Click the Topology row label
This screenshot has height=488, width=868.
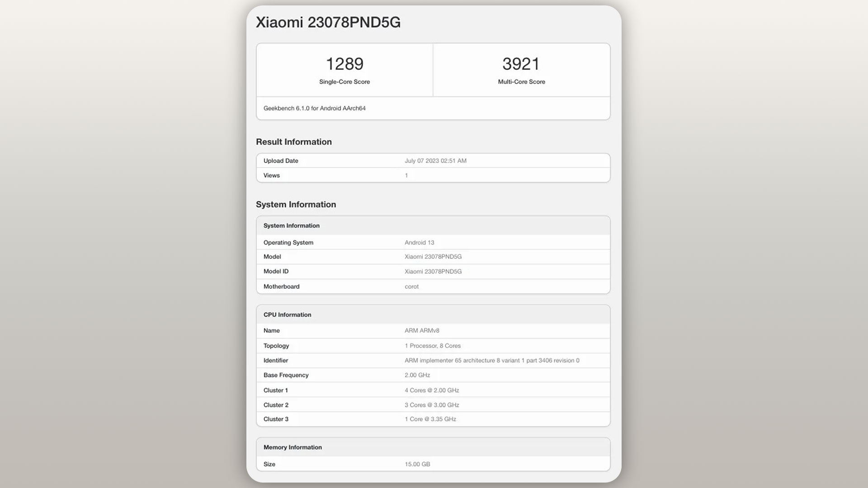click(276, 346)
